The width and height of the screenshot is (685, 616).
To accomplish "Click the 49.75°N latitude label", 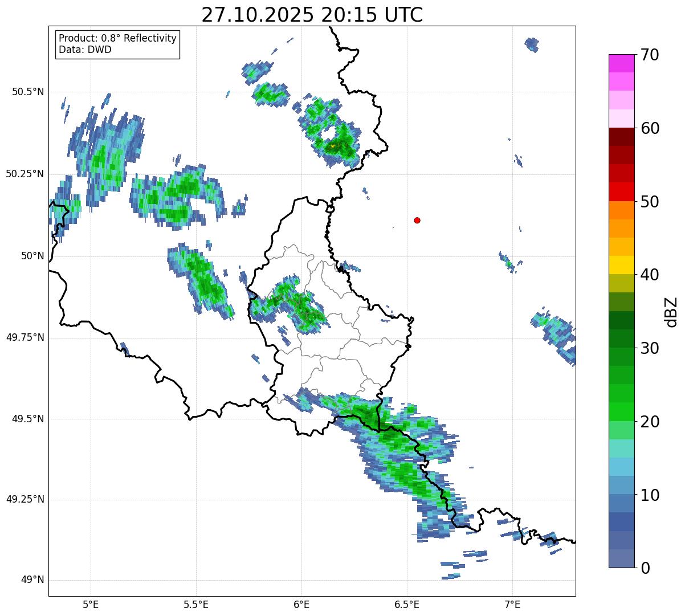I will (25, 337).
